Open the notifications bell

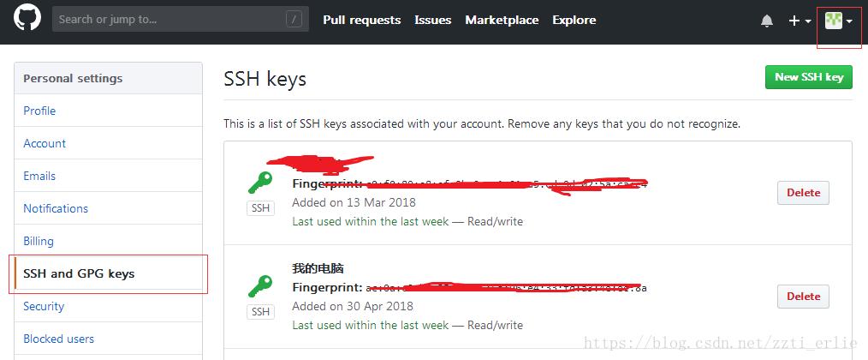pos(767,21)
